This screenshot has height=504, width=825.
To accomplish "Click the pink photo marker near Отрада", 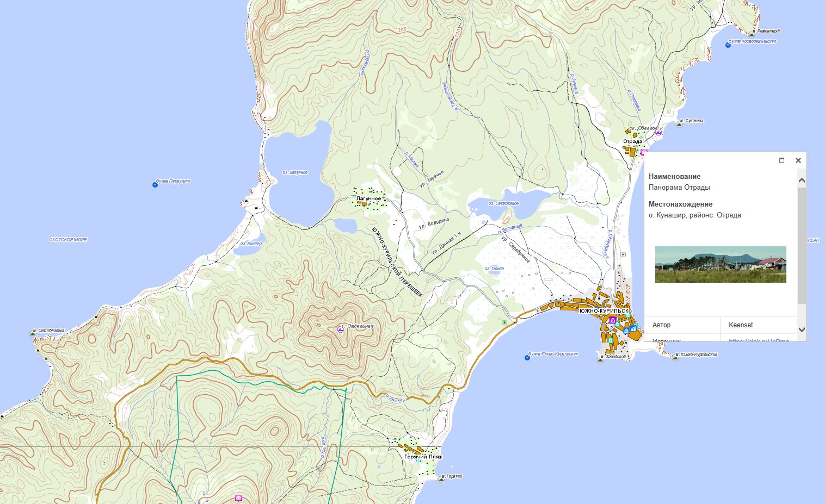I will pyautogui.click(x=643, y=153).
